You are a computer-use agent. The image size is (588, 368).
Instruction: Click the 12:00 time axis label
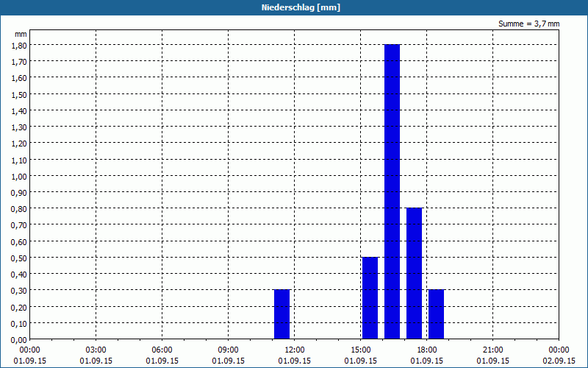[295, 350]
